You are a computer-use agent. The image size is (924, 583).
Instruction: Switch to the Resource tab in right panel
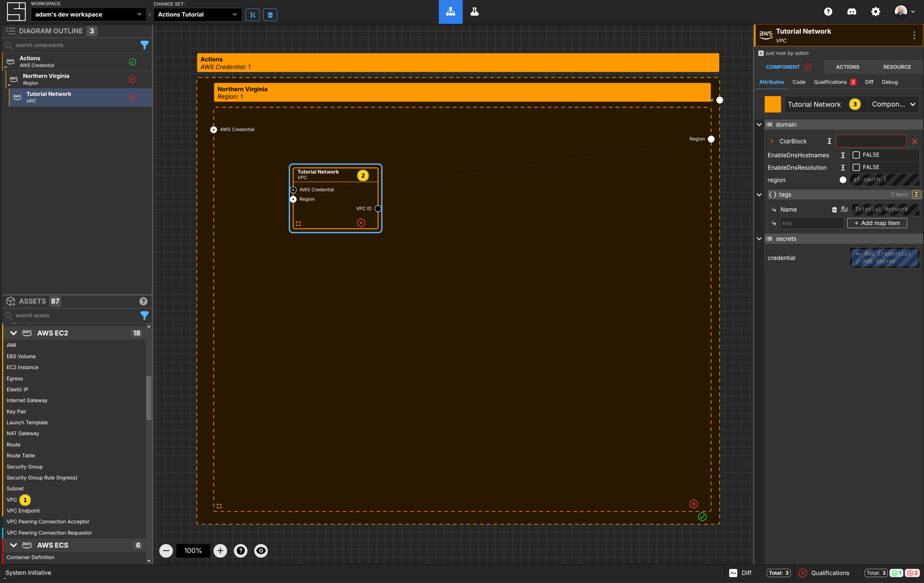[897, 66]
